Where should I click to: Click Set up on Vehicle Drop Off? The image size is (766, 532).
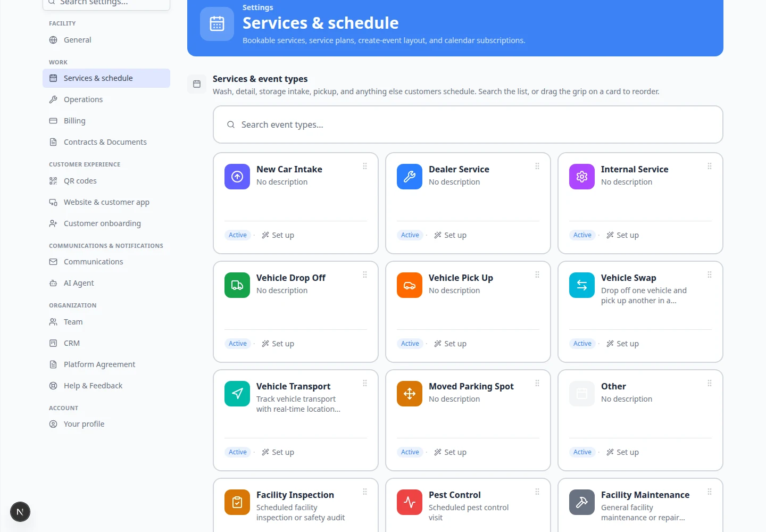point(278,344)
